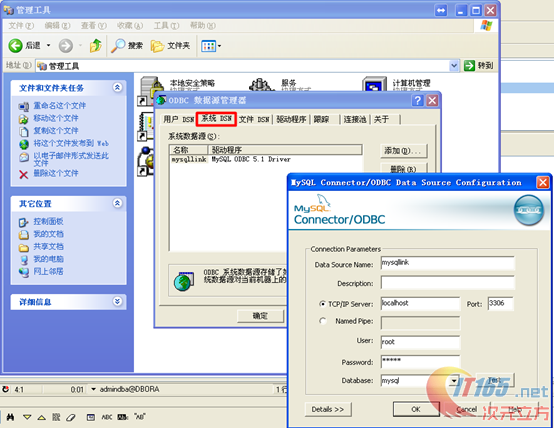Click the ODBC manager help question mark

pos(418,101)
